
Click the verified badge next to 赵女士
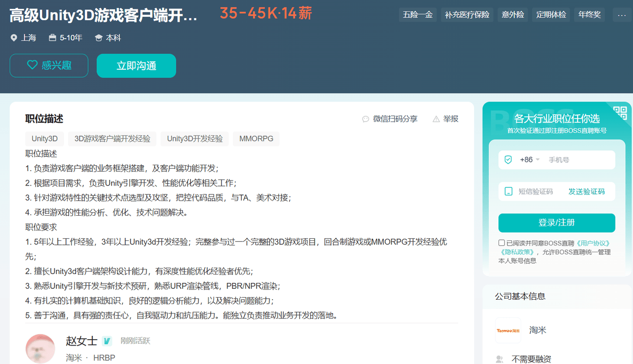coord(107,341)
